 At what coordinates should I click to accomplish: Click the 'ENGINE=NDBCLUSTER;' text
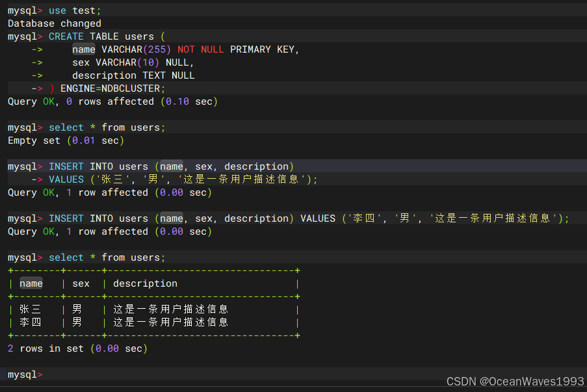coord(112,88)
